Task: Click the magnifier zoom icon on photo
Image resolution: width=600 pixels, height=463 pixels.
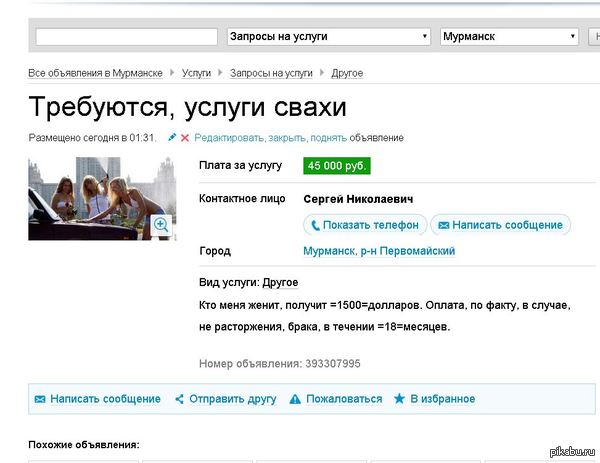Action: tap(161, 225)
